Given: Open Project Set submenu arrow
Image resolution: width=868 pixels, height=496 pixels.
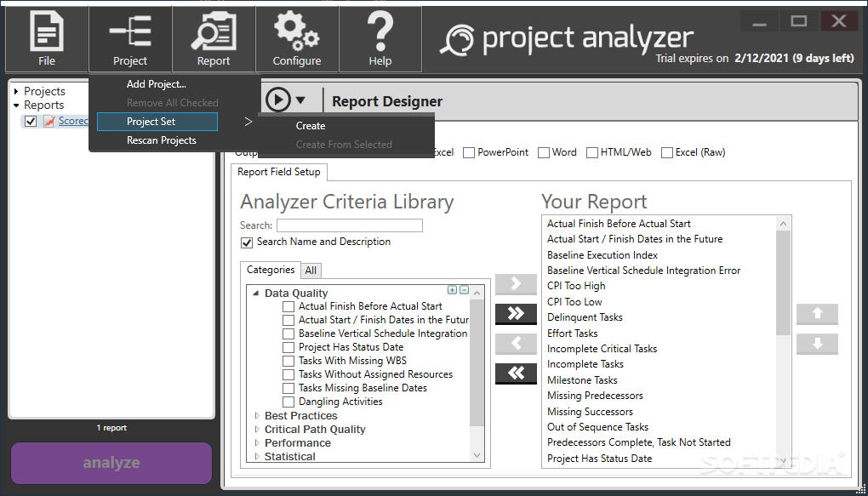Looking at the screenshot, I should 248,122.
